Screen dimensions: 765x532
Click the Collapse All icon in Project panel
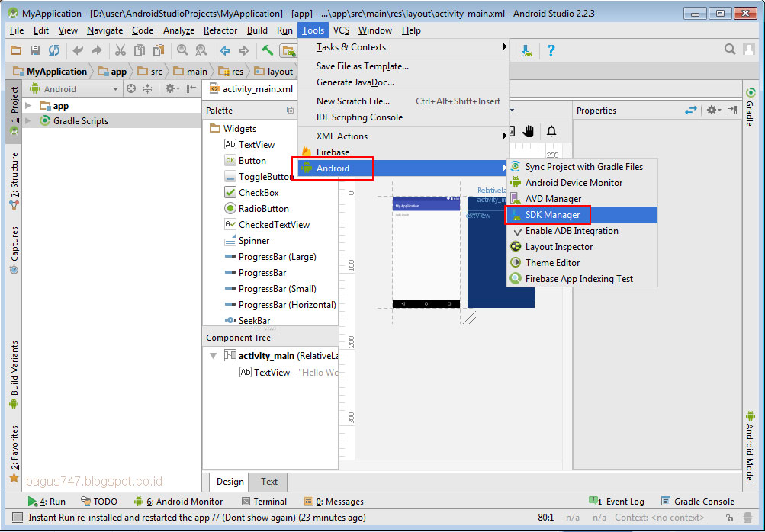click(x=147, y=88)
